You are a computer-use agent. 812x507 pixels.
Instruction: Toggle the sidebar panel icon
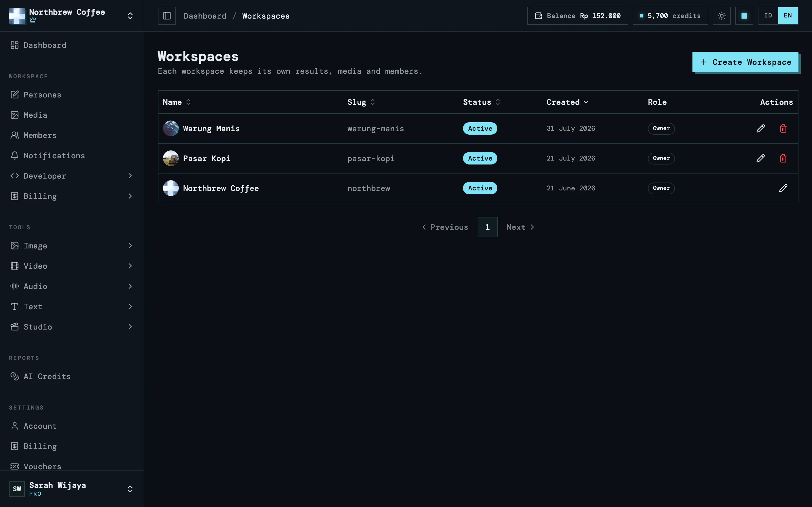[x=167, y=16]
